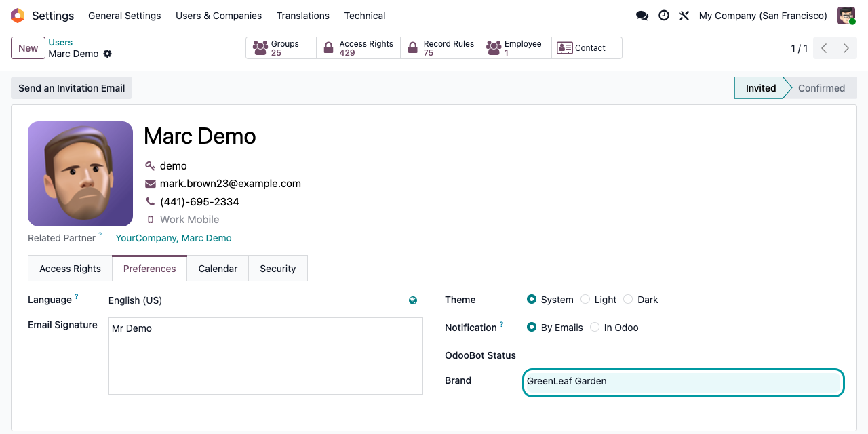
Task: Switch to the Security tab
Action: pyautogui.click(x=278, y=269)
